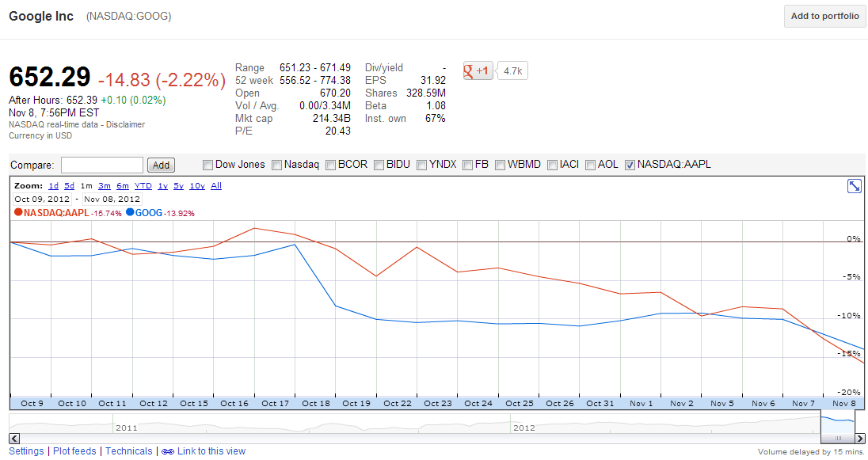Open the Disclaimer link
Viewport: 868px width, 460px height.
point(126,124)
